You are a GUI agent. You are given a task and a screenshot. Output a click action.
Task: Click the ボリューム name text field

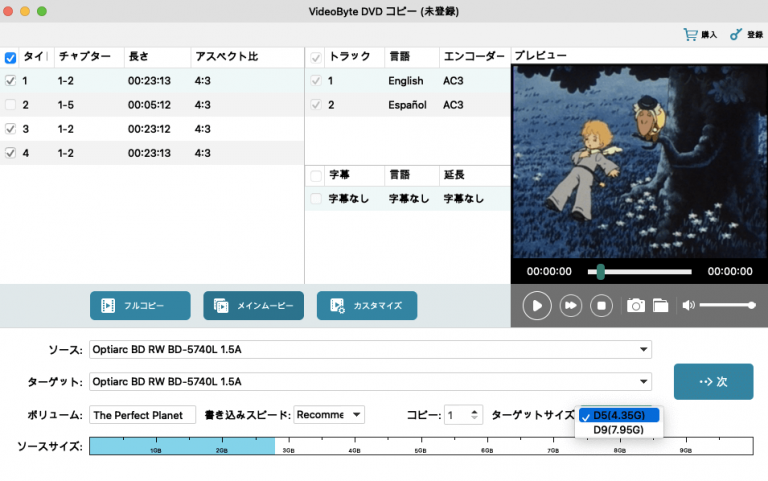(142, 415)
